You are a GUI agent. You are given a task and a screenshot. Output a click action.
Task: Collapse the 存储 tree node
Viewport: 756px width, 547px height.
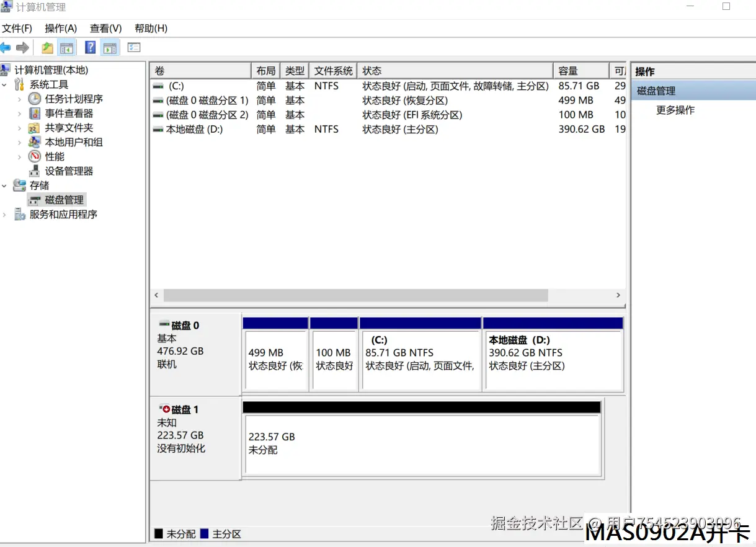pyautogui.click(x=5, y=185)
